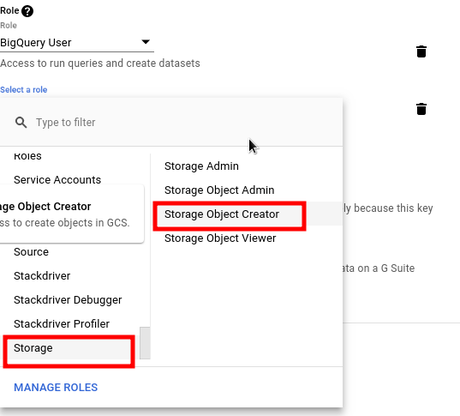
Task: Open the Stackdriver Debugger category
Action: click(x=68, y=300)
